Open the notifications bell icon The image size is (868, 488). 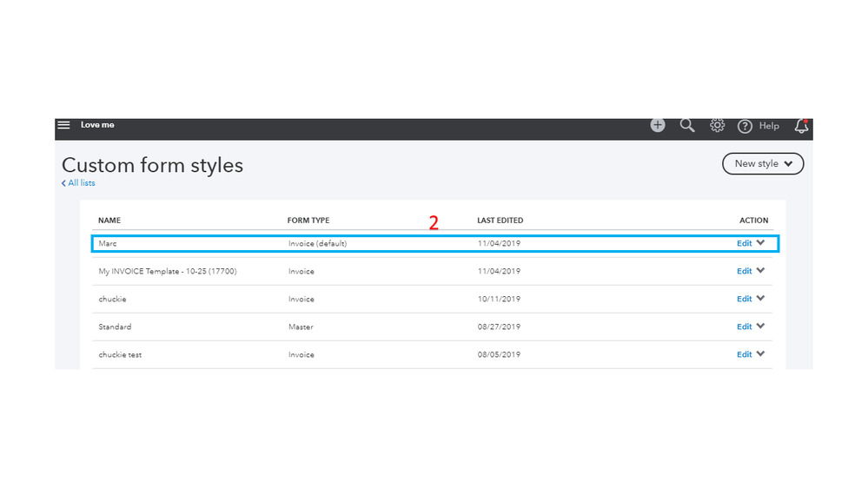[801, 126]
